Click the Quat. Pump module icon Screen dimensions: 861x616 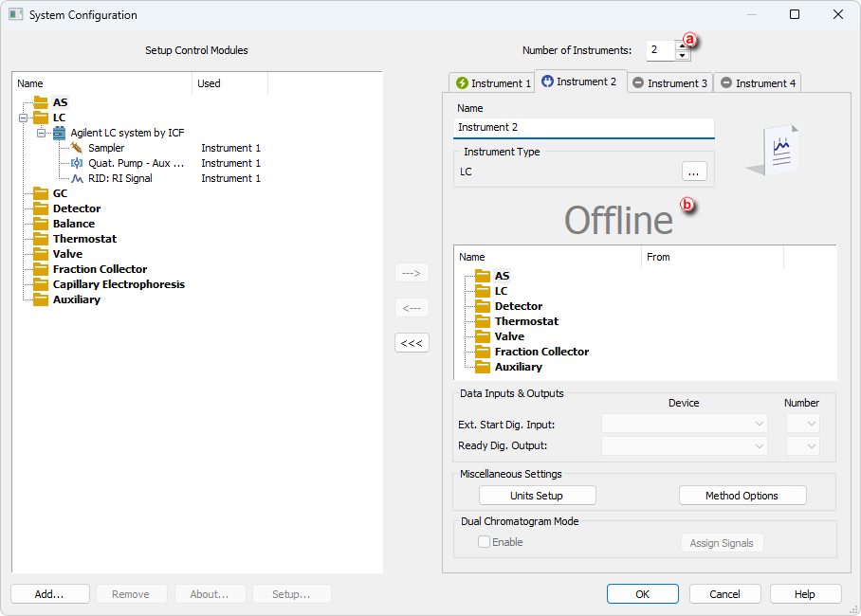point(77,163)
